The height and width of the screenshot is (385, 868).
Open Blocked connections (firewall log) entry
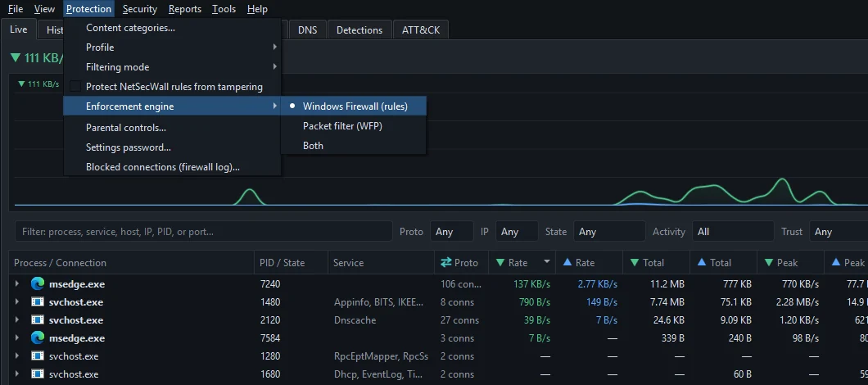172,167
